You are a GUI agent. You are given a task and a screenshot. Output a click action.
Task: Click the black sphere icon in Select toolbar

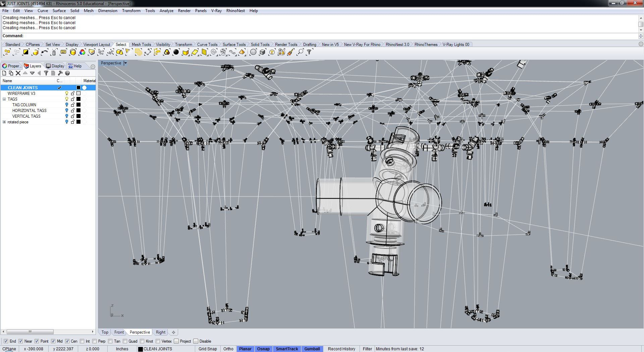point(176,52)
